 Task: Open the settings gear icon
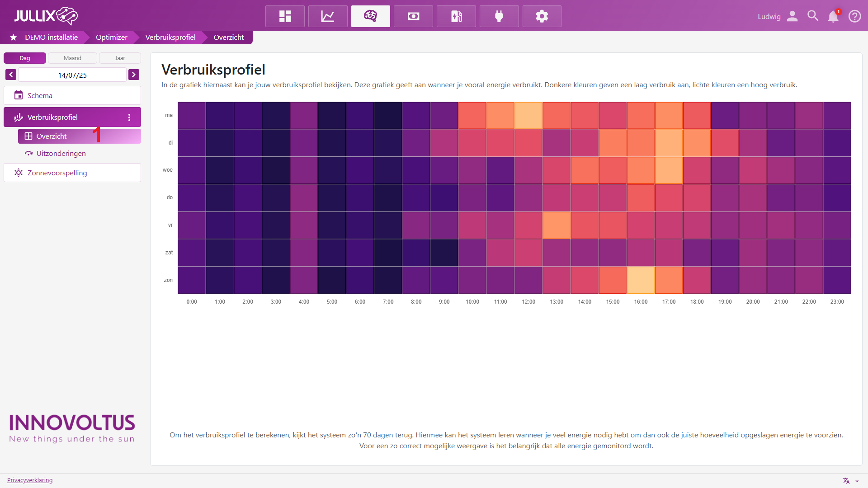coord(542,16)
